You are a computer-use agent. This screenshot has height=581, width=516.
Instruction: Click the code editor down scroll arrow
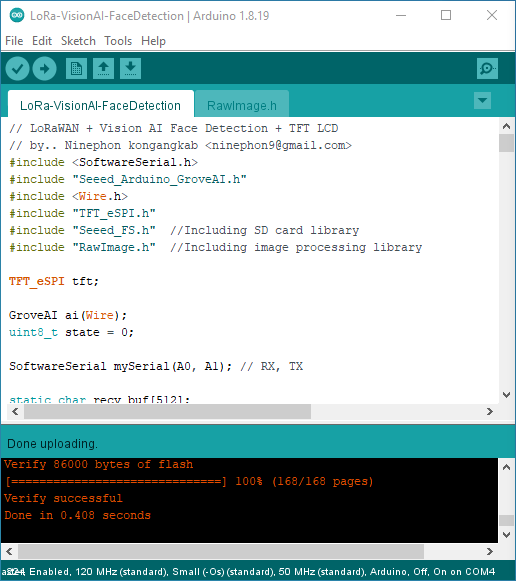point(506,395)
